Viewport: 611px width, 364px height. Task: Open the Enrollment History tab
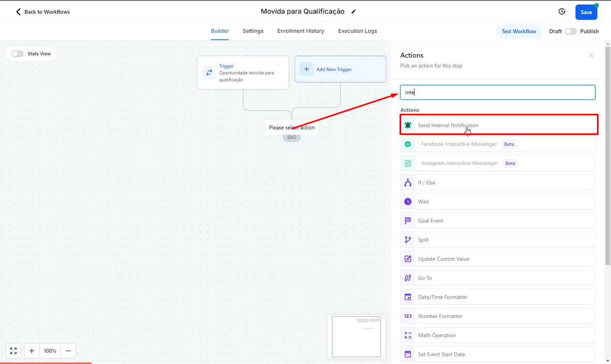(301, 31)
